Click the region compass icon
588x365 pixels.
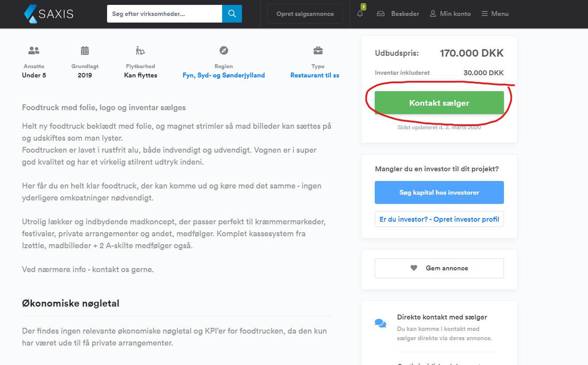pos(224,50)
